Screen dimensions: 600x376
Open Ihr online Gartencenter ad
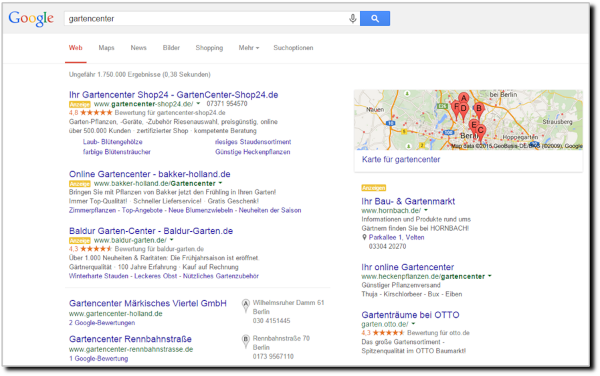[408, 267]
